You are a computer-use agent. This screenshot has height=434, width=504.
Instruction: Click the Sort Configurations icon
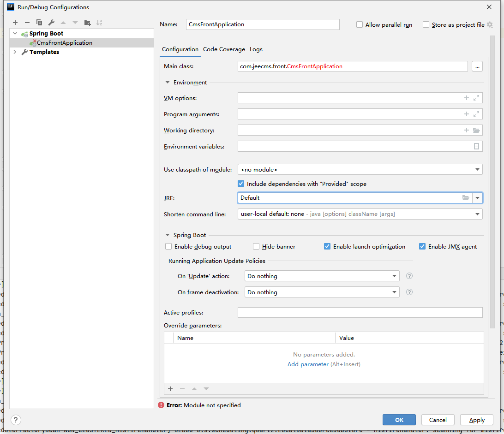click(99, 23)
